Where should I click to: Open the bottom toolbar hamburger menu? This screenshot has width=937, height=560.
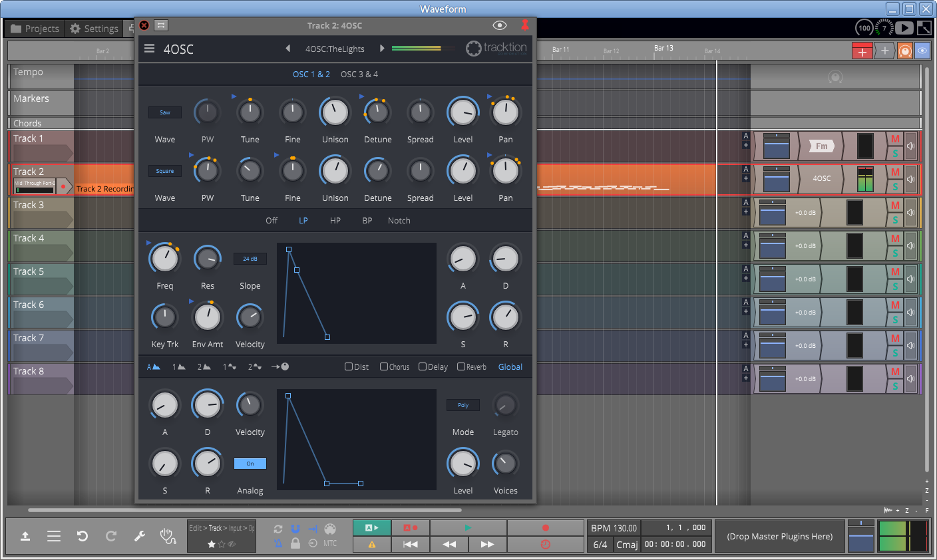point(54,536)
